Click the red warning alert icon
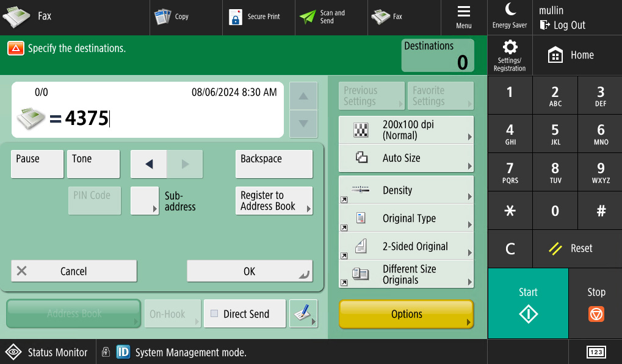The width and height of the screenshot is (622, 364). tap(16, 48)
